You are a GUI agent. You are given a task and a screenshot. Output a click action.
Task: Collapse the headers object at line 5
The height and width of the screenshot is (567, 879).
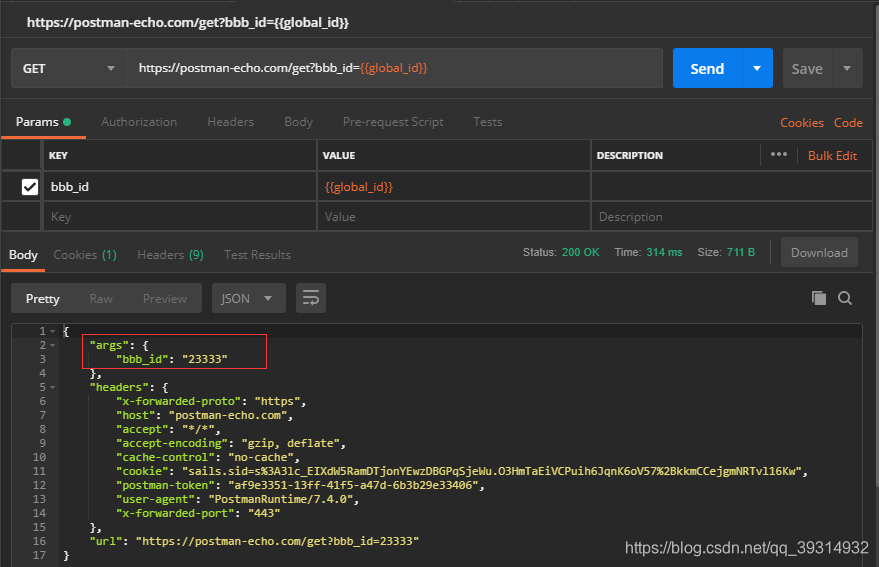[x=53, y=388]
